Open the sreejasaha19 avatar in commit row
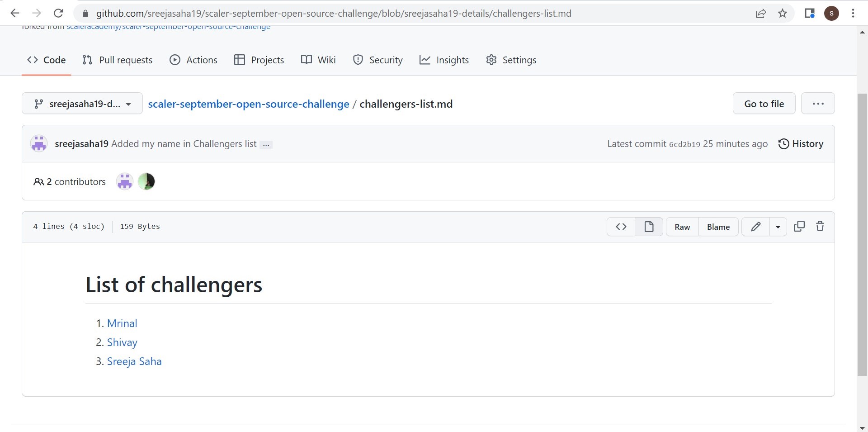The image size is (868, 432). pyautogui.click(x=39, y=144)
